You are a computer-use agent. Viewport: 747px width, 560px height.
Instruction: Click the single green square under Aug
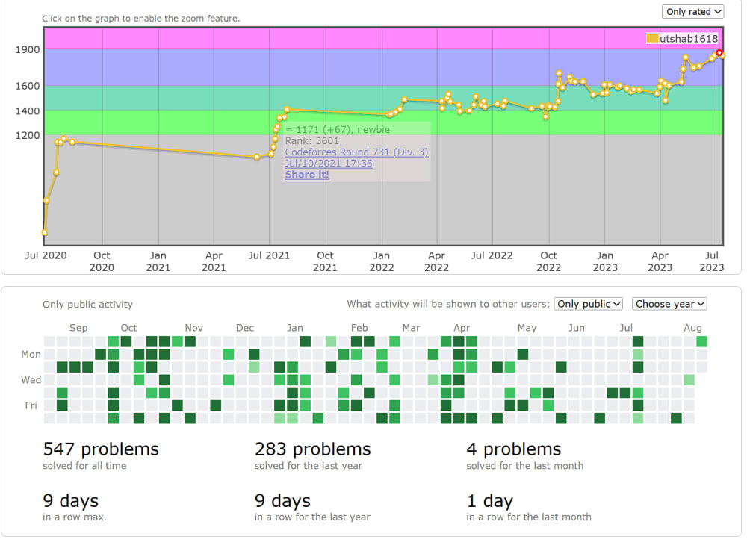point(701,341)
